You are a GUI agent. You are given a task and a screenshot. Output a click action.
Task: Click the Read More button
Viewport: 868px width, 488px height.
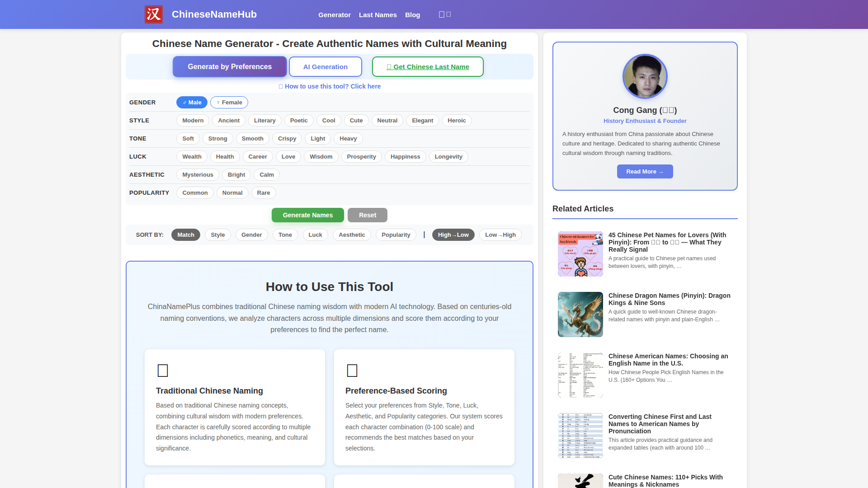pos(645,172)
